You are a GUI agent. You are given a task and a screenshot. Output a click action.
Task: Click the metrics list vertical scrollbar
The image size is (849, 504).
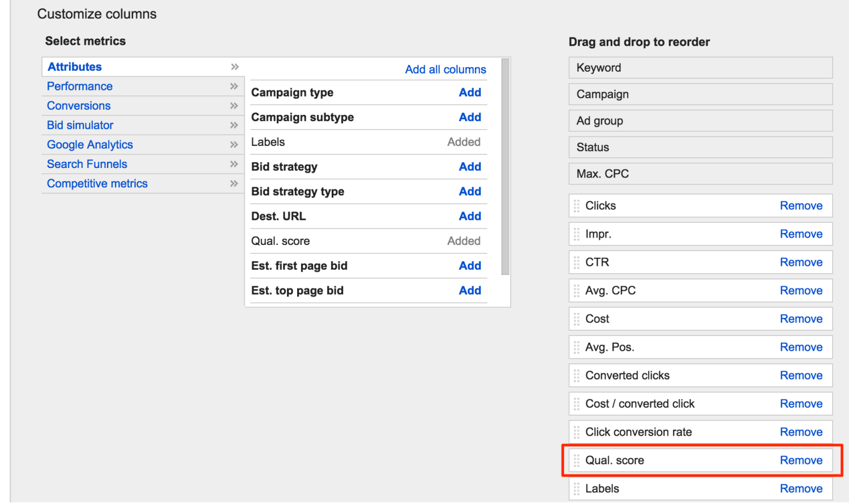pos(505,167)
